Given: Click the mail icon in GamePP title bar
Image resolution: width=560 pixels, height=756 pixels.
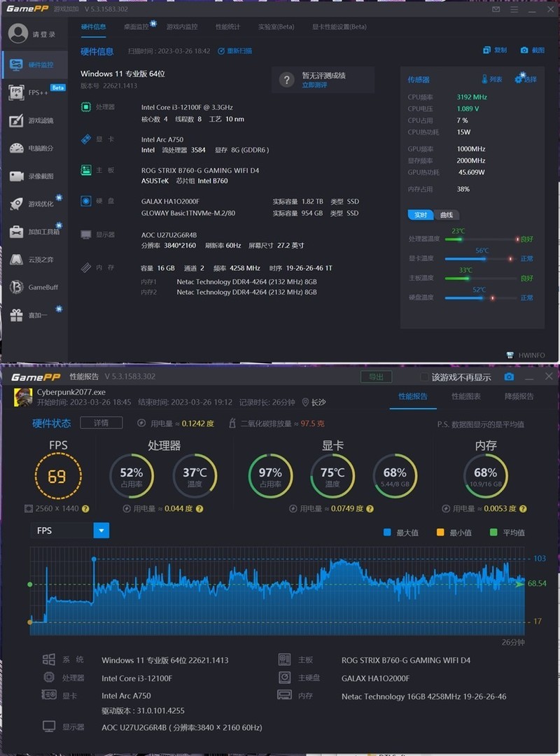Looking at the screenshot, I should pyautogui.click(x=496, y=9).
